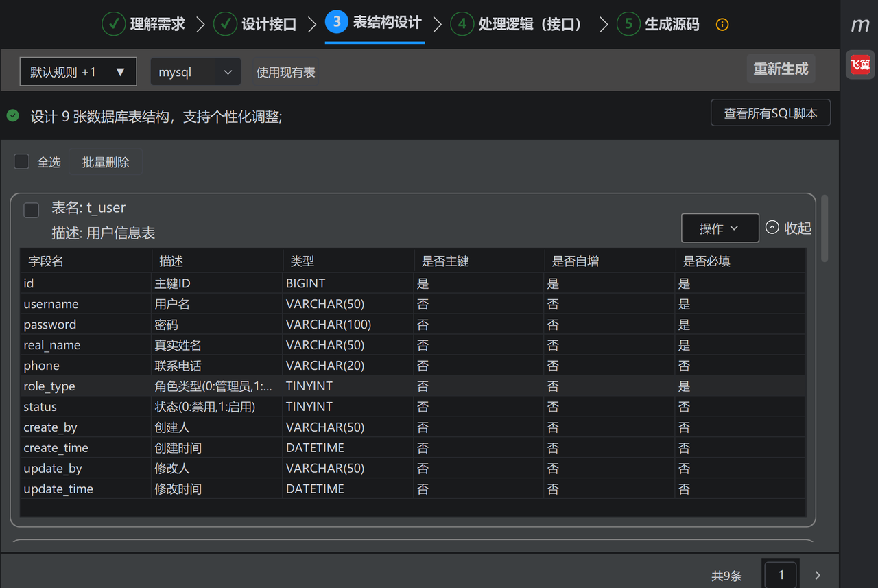878x588 pixels.
Task: Go to next page arrow in pagination
Action: (x=818, y=576)
